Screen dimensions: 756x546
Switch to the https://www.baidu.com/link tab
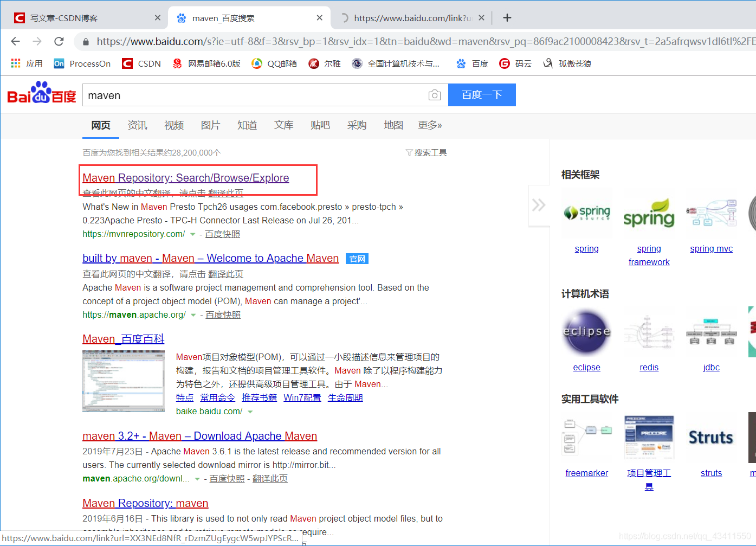pyautogui.click(x=412, y=18)
